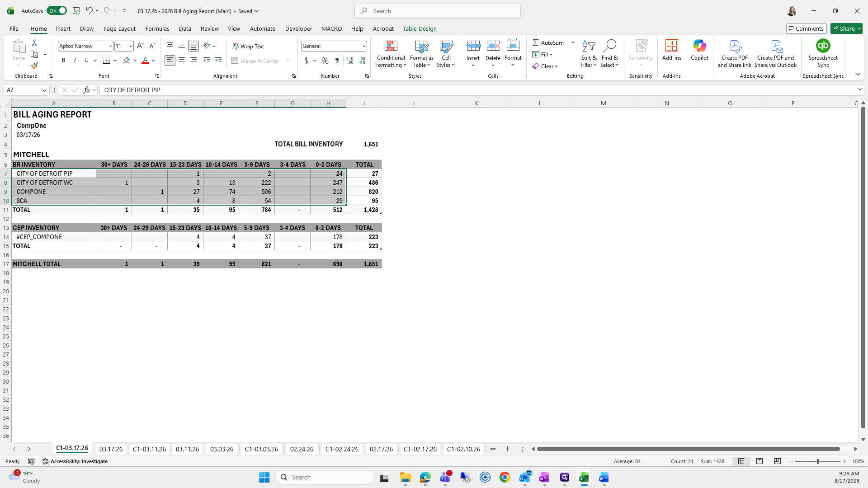Image resolution: width=868 pixels, height=488 pixels.
Task: Open the Page Layout ribbon tab
Action: [119, 28]
